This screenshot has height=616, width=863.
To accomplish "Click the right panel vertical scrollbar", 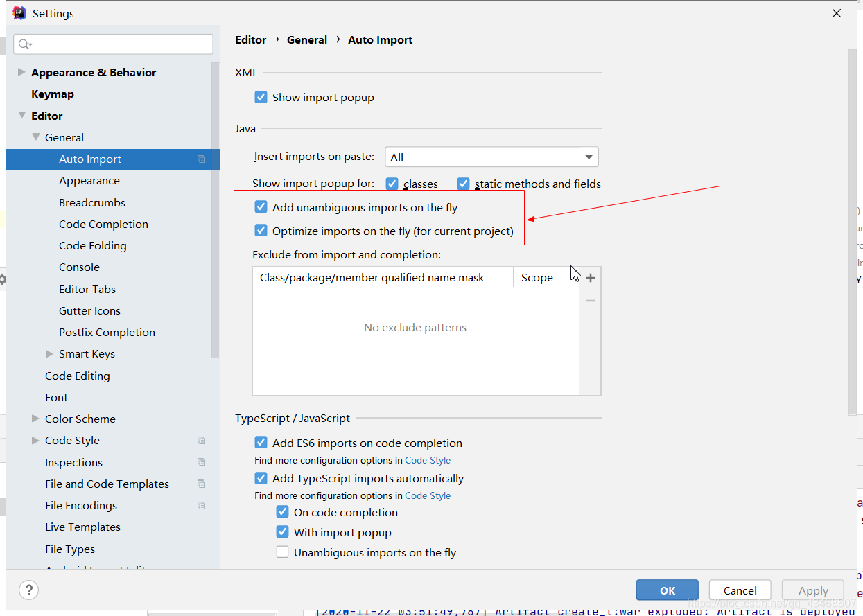I will click(x=852, y=232).
